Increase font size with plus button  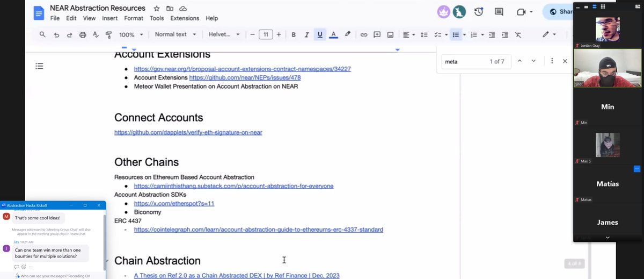click(279, 34)
